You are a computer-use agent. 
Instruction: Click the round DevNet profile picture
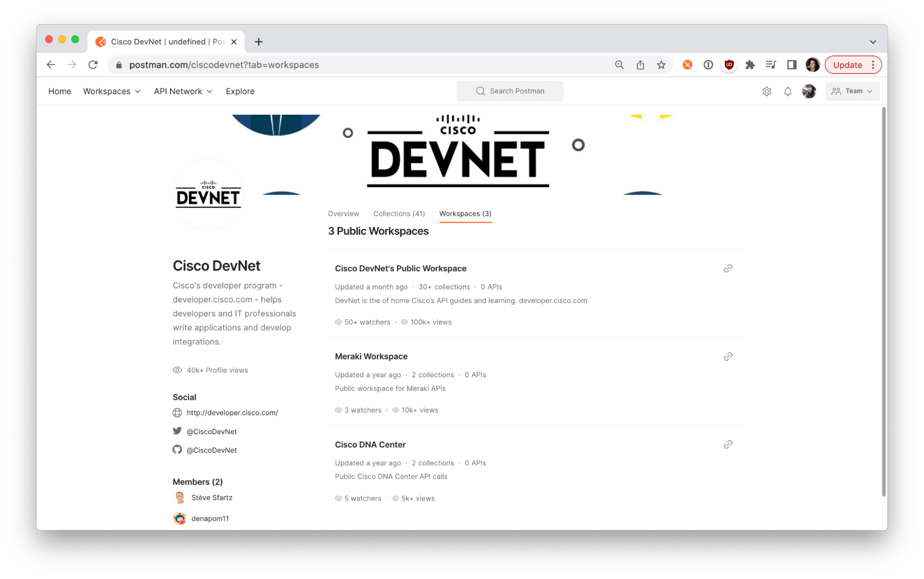[208, 194]
